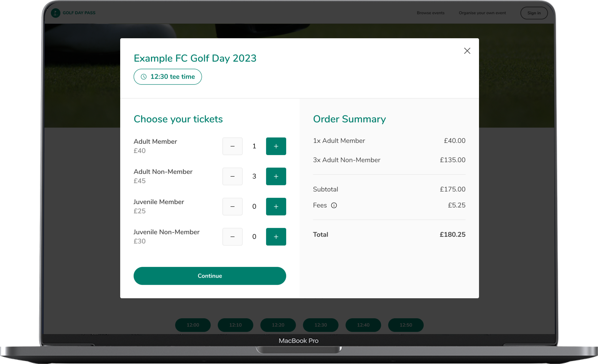Open Browse events in navigation
The width and height of the screenshot is (598, 364).
pos(430,13)
